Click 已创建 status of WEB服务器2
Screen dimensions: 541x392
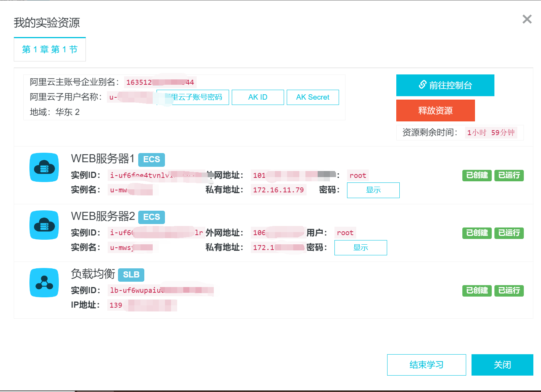[x=477, y=233]
